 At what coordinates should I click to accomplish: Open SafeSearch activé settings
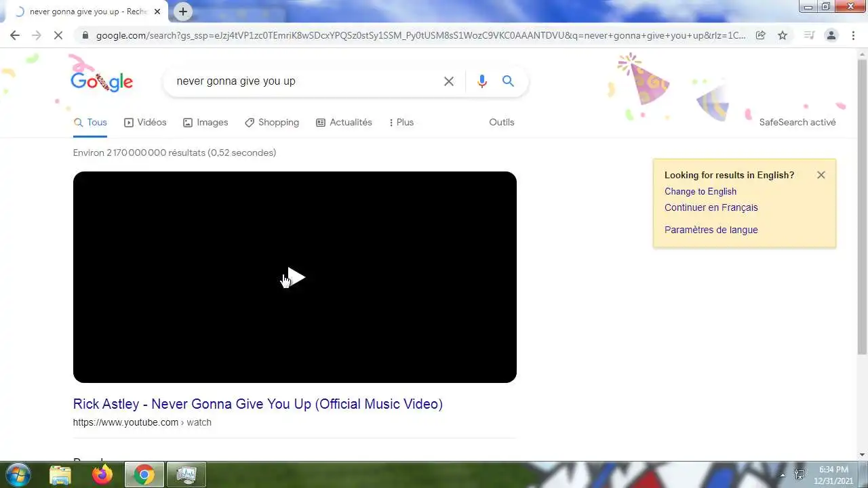(x=797, y=123)
